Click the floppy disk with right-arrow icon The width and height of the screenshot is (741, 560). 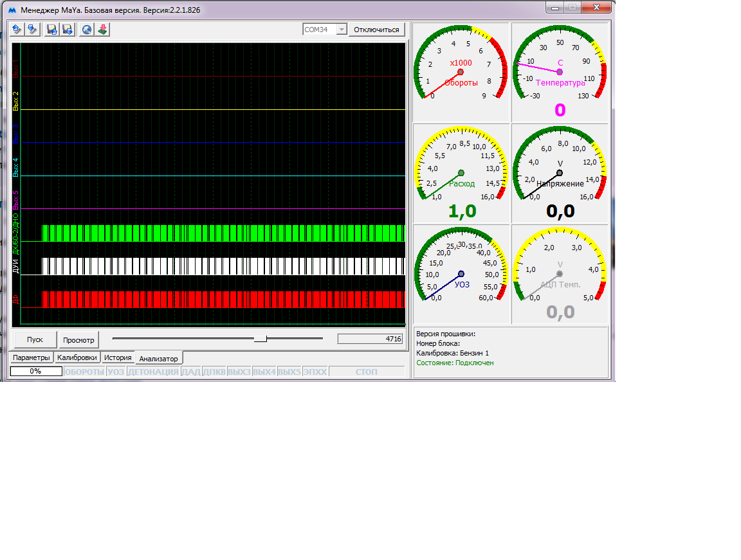(x=68, y=30)
